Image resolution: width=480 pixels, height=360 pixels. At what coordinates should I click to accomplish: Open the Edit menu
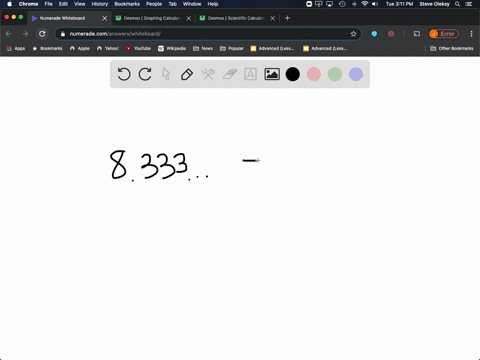click(x=63, y=4)
